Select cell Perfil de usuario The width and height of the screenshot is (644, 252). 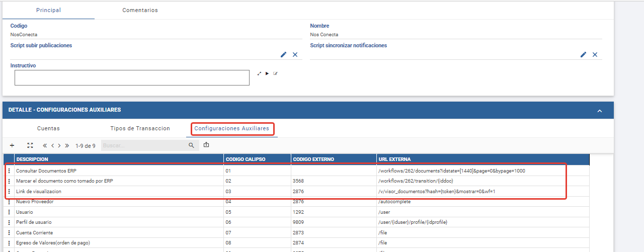point(119,222)
